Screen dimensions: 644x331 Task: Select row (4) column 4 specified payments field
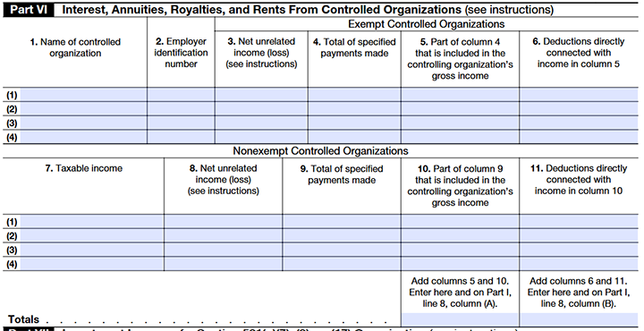pyautogui.click(x=354, y=137)
